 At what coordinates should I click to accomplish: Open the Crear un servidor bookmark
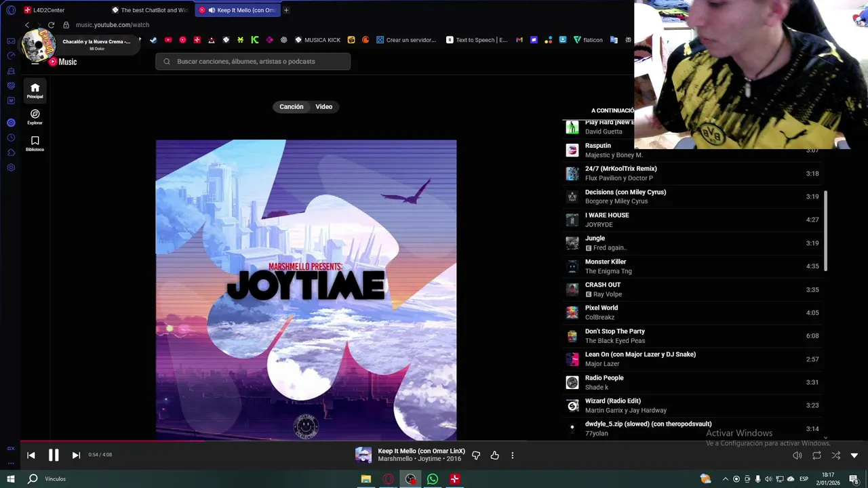click(406, 40)
